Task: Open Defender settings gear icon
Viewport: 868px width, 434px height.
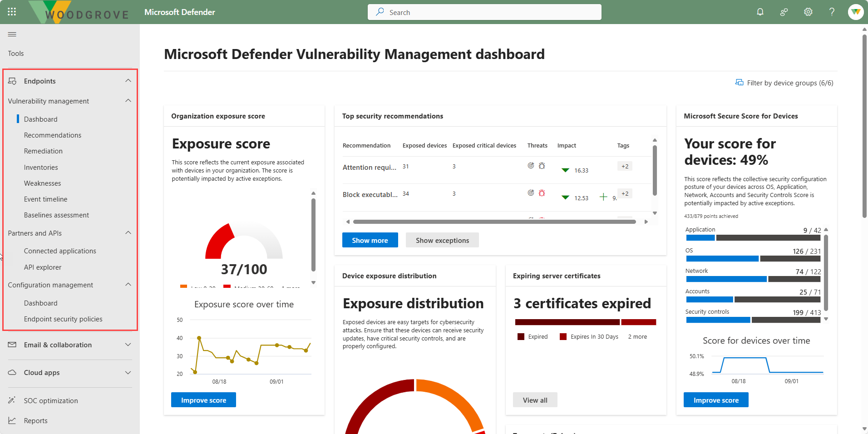Action: point(808,12)
